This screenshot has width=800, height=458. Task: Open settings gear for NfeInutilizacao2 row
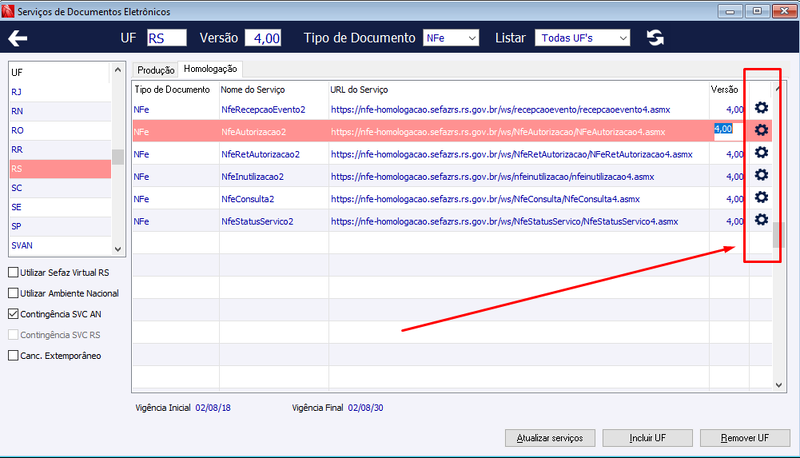coord(761,175)
